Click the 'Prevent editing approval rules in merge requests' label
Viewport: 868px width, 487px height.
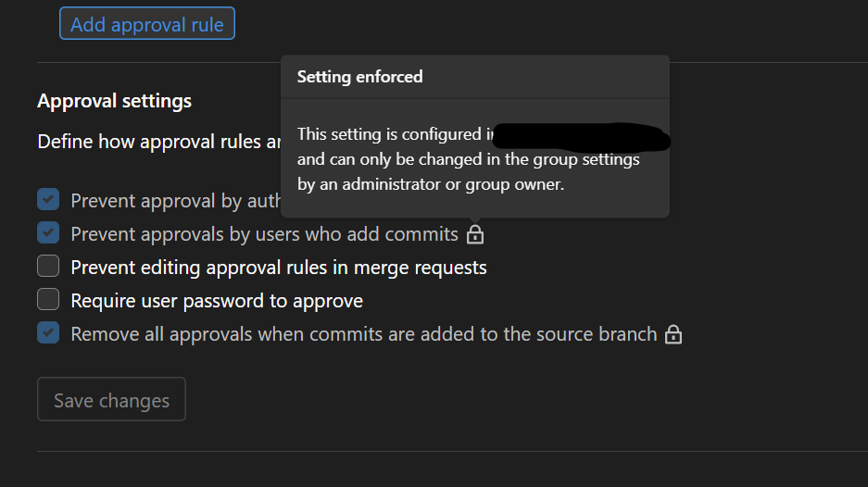pyautogui.click(x=279, y=268)
